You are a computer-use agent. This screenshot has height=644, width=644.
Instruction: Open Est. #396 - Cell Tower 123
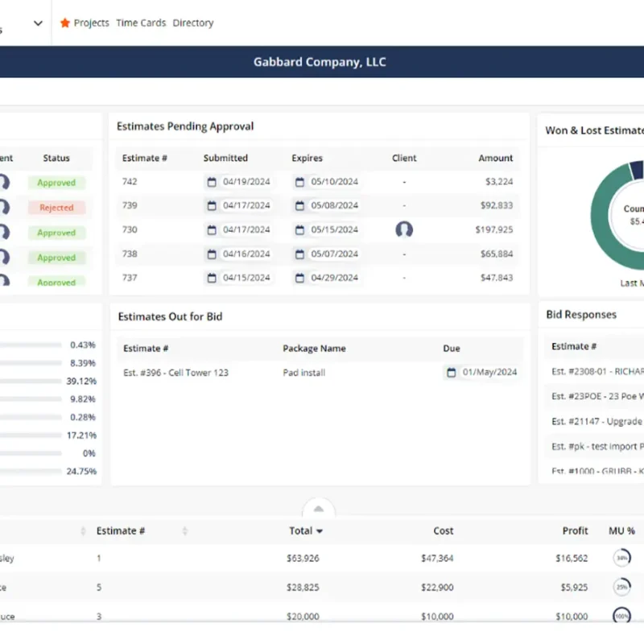[175, 373]
